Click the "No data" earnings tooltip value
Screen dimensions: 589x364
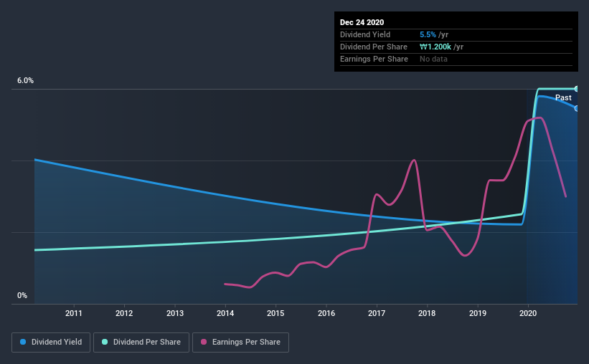(434, 59)
